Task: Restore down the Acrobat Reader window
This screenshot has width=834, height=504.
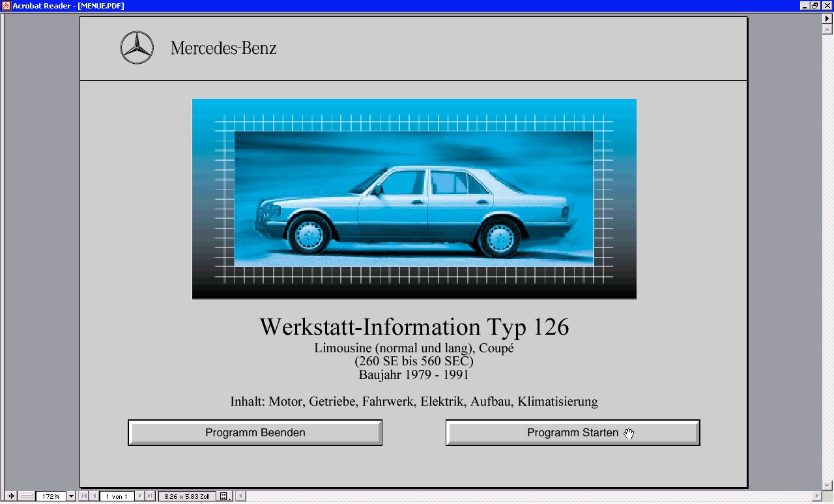Action: pos(815,6)
